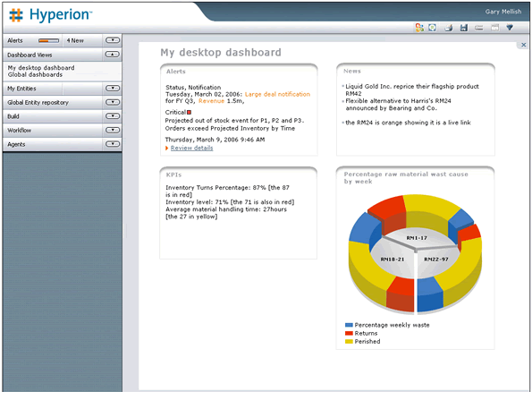Click the speech-bubble comment toolbar icon
Screen dimensions: 532x400
[432, 28]
